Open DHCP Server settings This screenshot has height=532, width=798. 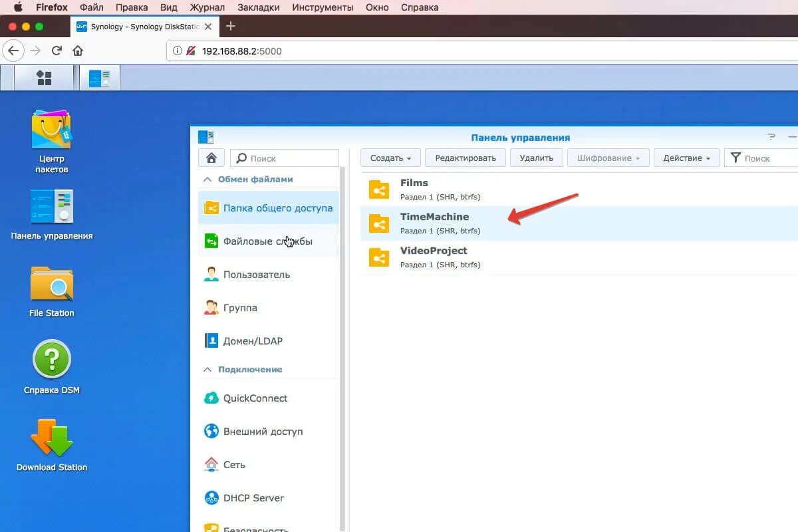pos(269,497)
